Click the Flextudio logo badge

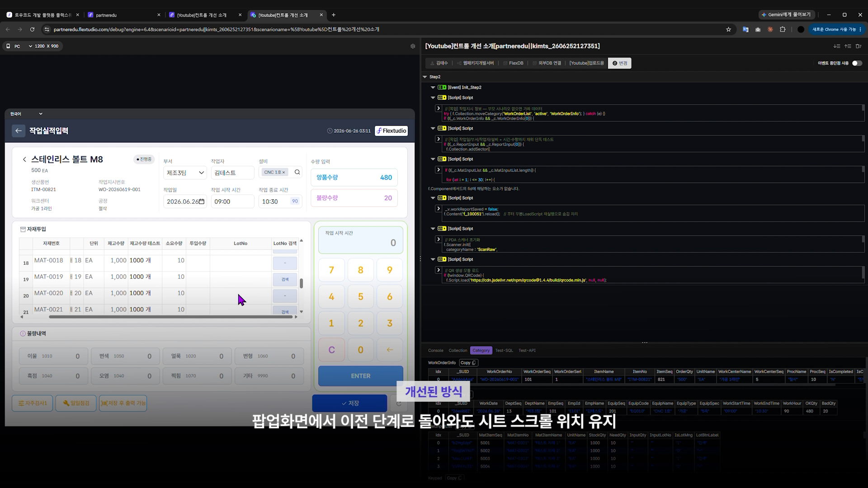pos(391,131)
